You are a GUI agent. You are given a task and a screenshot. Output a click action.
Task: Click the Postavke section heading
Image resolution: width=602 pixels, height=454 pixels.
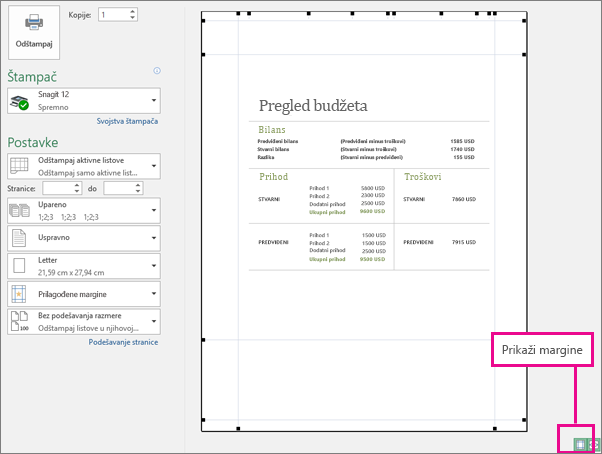click(x=33, y=143)
